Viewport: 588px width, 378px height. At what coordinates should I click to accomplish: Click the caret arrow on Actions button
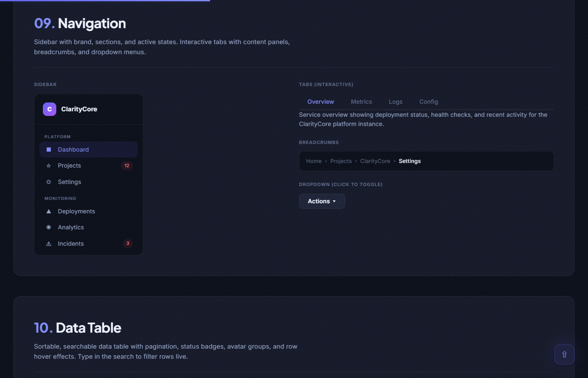pyautogui.click(x=334, y=202)
